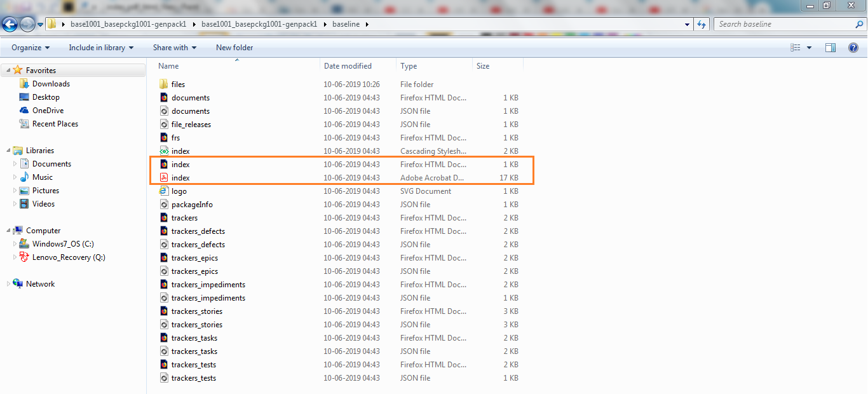Collapse the Favorites group
Viewport: 868px width, 394px height.
(x=7, y=71)
